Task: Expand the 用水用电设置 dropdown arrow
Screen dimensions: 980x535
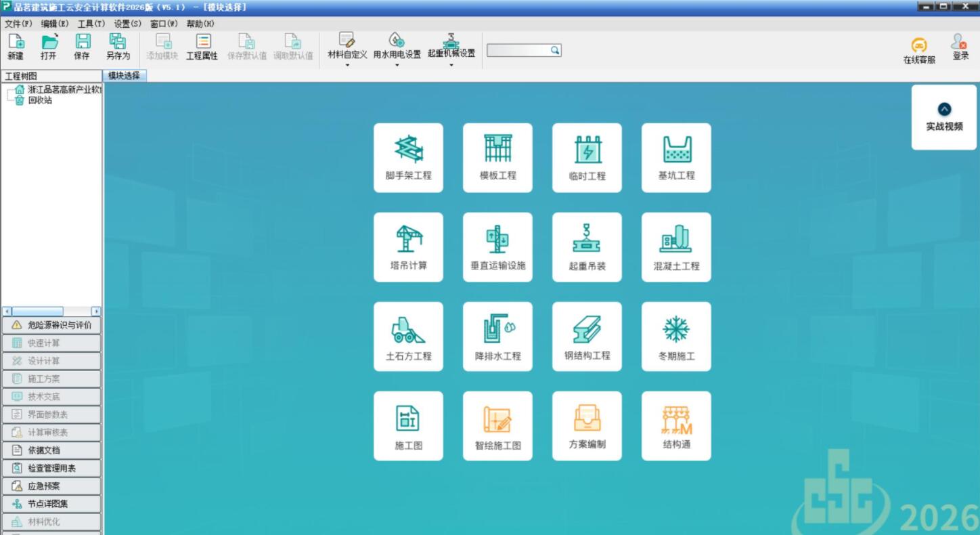Action: tap(397, 66)
